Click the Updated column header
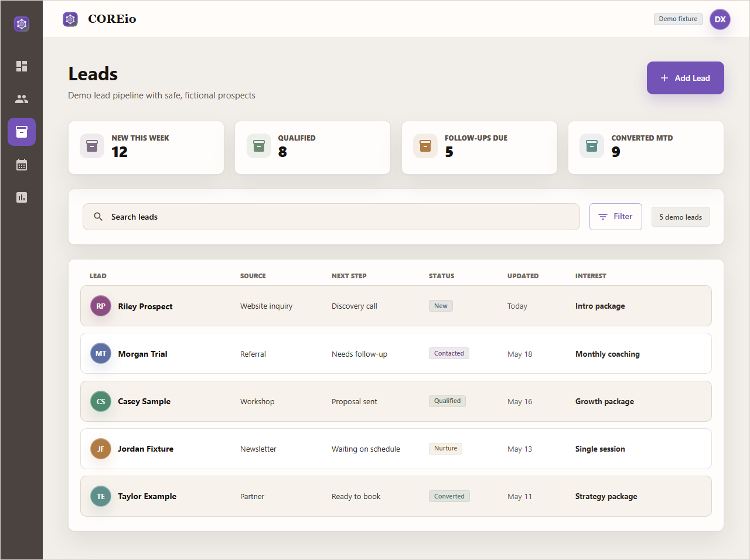 pos(523,276)
